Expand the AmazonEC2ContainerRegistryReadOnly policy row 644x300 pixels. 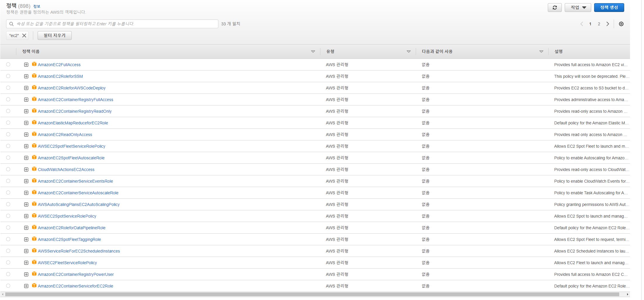tap(26, 111)
